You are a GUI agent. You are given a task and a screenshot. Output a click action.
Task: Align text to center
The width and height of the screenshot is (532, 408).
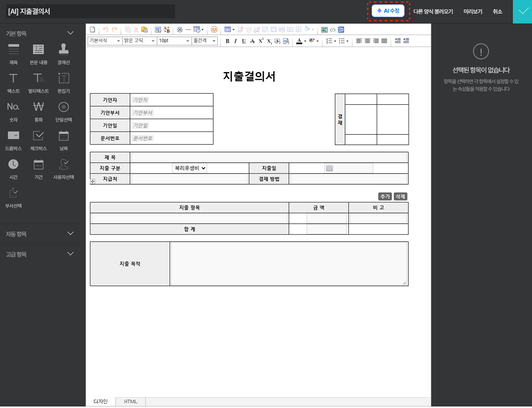367,41
